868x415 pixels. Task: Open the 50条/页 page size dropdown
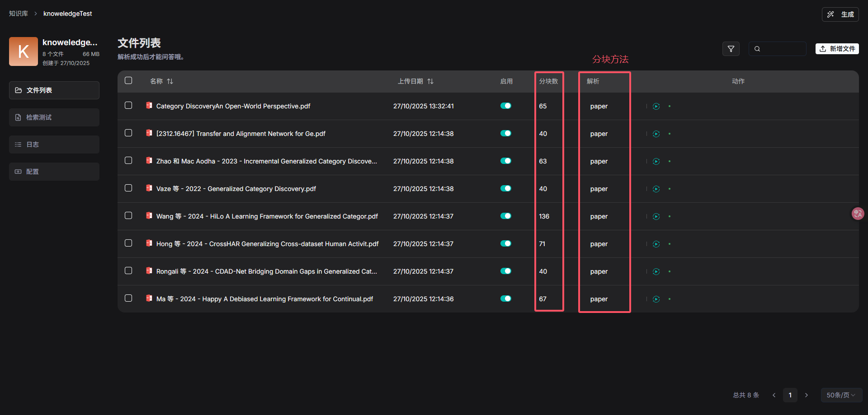click(x=841, y=395)
